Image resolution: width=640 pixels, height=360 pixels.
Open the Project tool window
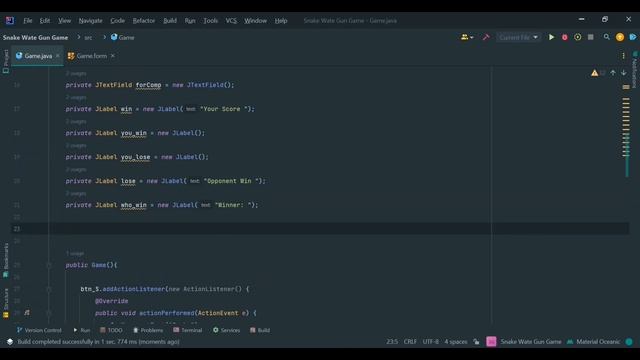coord(6,61)
